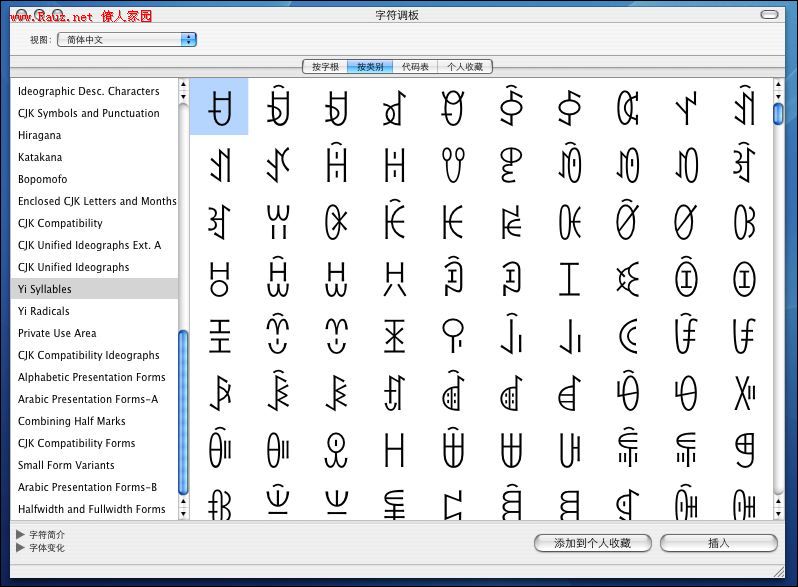Pick the plain I-beam shaped glyph

click(569, 278)
